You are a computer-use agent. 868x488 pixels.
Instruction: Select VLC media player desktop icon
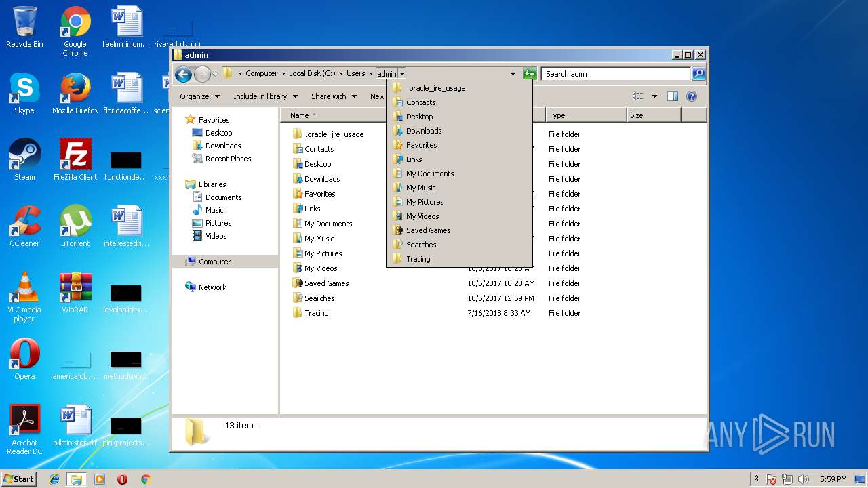pyautogui.click(x=24, y=297)
